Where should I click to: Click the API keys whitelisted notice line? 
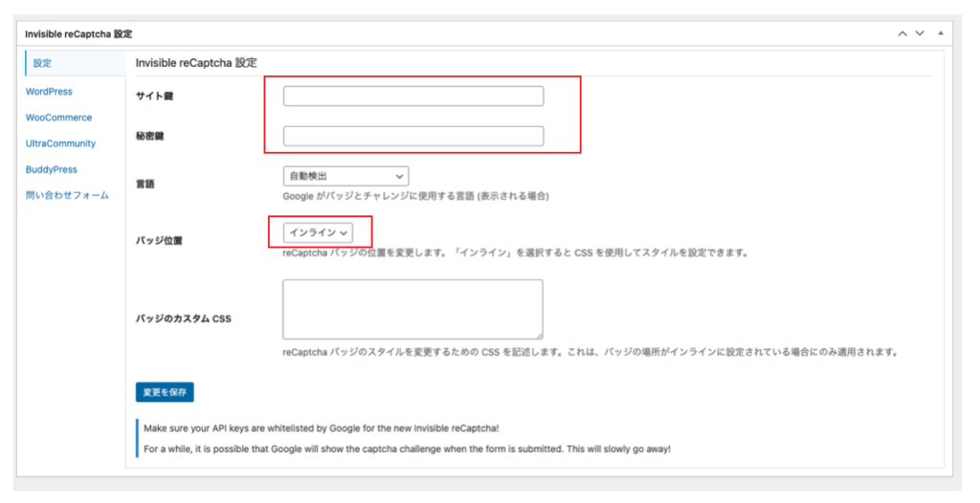(322, 428)
